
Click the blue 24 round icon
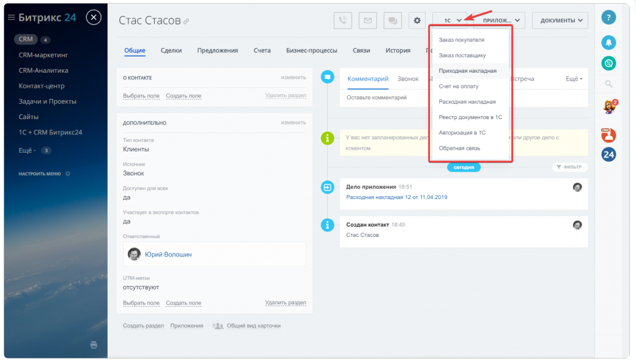pyautogui.click(x=608, y=155)
